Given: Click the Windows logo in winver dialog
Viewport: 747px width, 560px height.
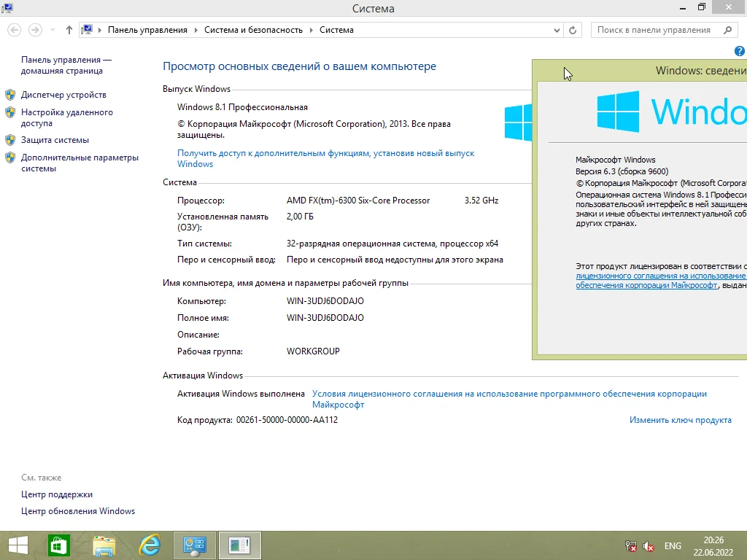Looking at the screenshot, I should pyautogui.click(x=618, y=112).
